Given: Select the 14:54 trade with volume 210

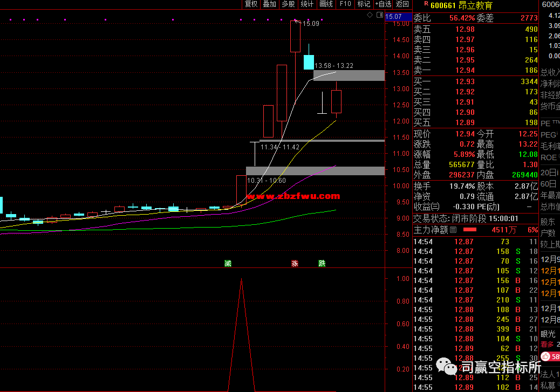Looking at the screenshot, I should click(x=475, y=300).
